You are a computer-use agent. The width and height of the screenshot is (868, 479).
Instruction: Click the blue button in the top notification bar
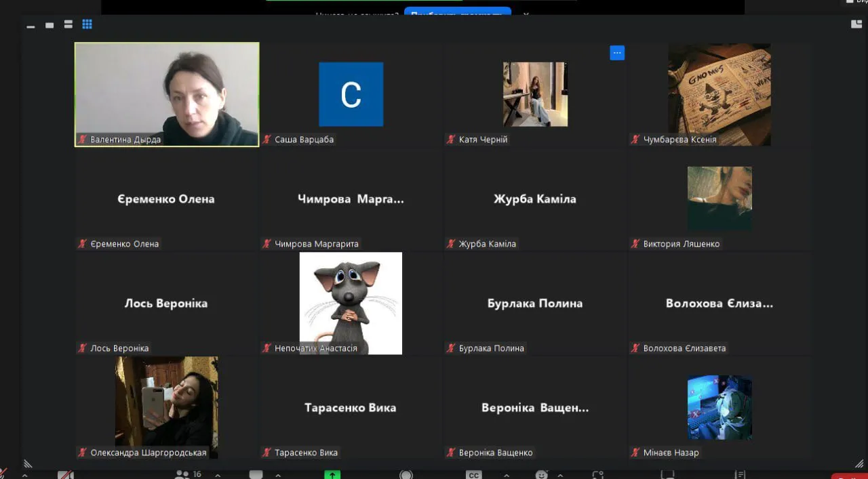(x=457, y=12)
